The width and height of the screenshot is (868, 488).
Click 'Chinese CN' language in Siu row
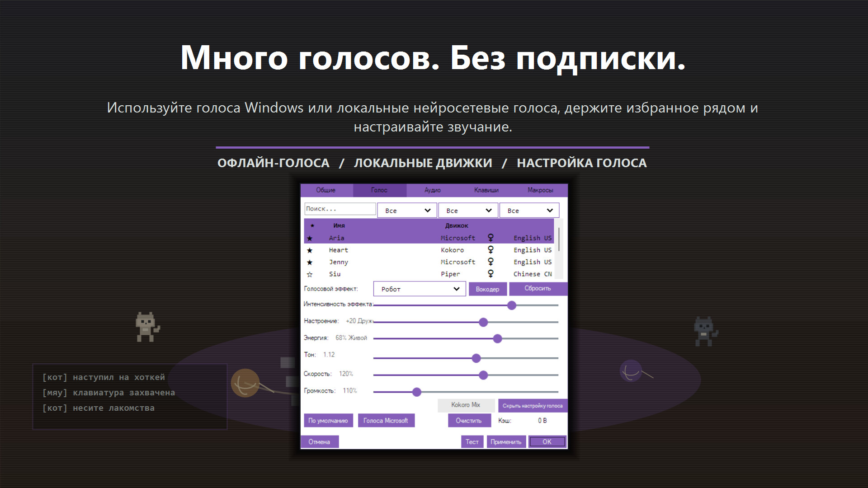tap(533, 274)
